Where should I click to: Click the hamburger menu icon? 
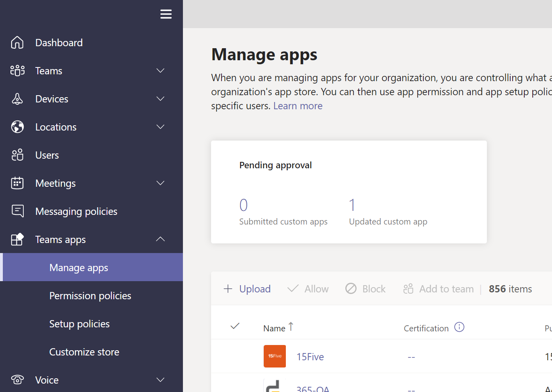(x=166, y=14)
